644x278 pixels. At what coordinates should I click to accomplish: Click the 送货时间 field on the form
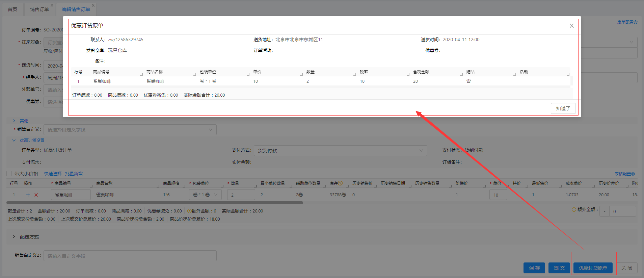tap(54, 66)
